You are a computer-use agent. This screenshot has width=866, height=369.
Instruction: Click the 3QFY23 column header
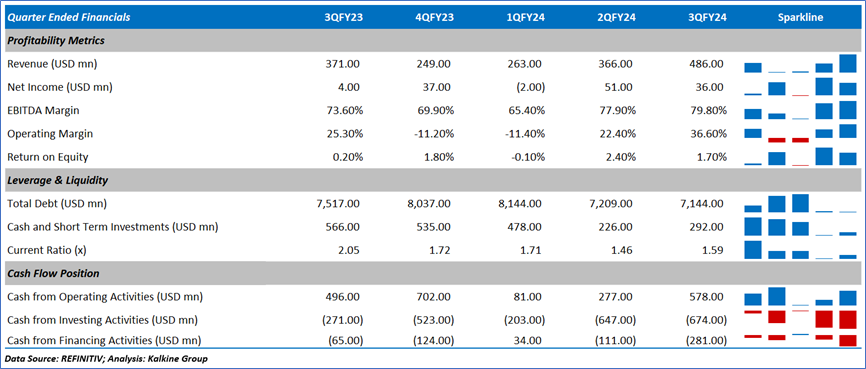point(343,18)
